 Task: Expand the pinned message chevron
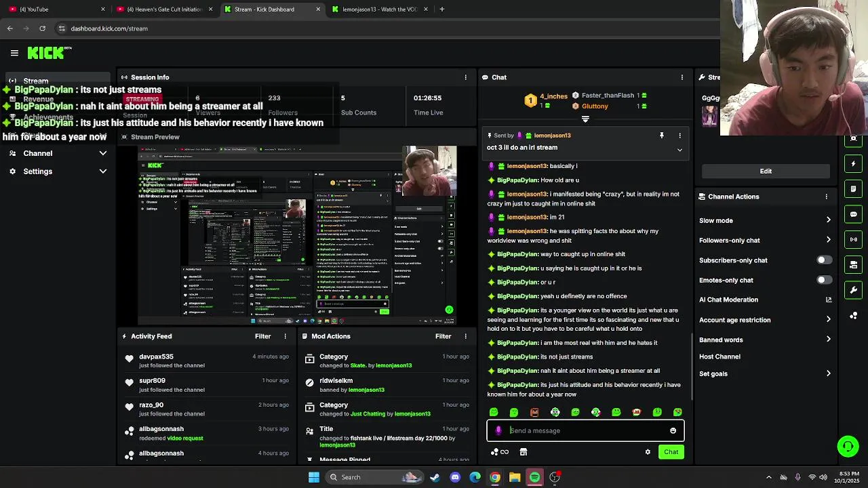pos(679,150)
